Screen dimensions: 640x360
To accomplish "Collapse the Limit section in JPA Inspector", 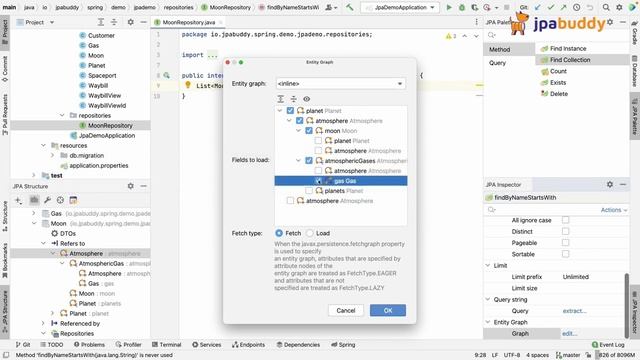I will 488,265.
